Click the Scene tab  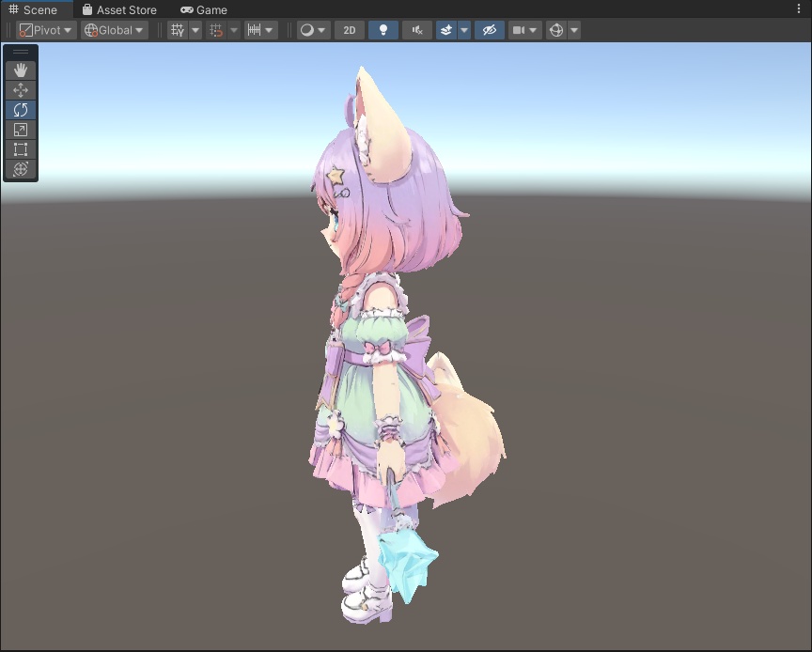click(x=38, y=9)
